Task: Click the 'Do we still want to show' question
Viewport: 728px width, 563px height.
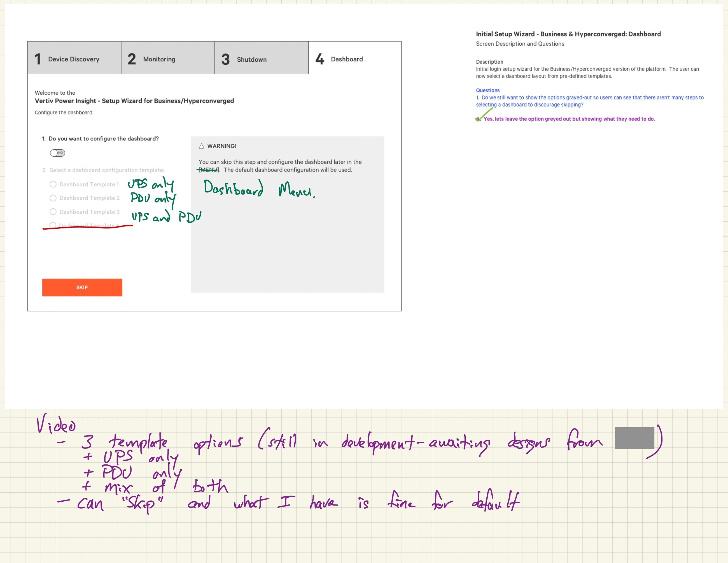Action: point(590,101)
